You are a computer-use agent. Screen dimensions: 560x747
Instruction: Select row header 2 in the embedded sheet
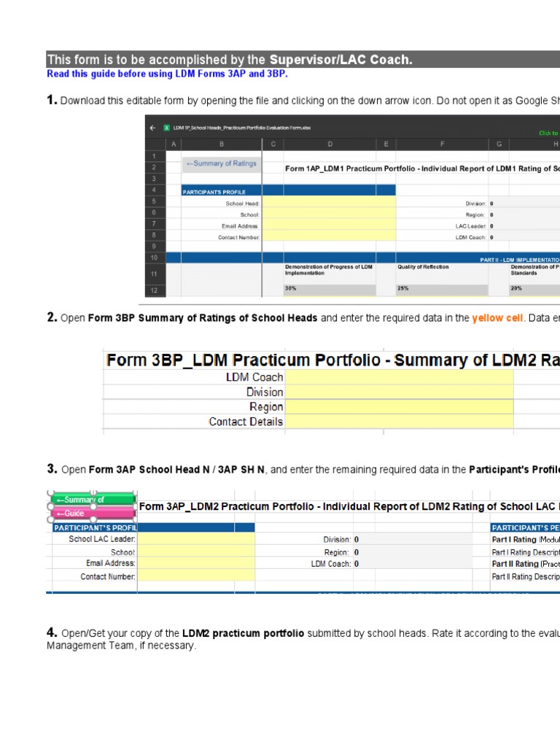(x=155, y=167)
